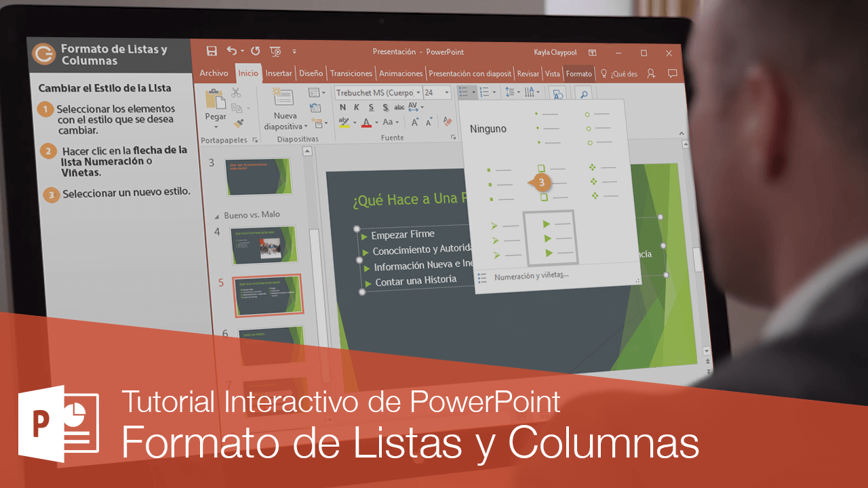868x488 pixels.
Task: Click the Cut scissors icon
Action: pos(236,93)
